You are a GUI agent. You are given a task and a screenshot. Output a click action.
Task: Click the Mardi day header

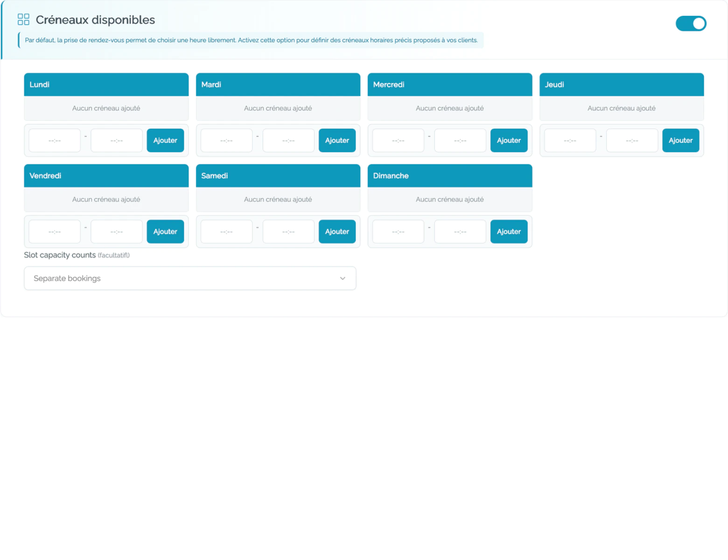tap(278, 84)
